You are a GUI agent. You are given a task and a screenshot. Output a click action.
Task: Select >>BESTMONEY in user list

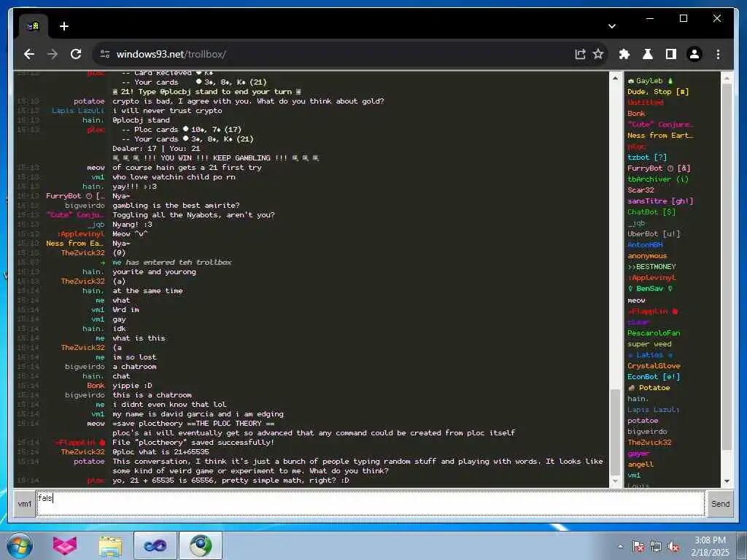click(x=651, y=267)
